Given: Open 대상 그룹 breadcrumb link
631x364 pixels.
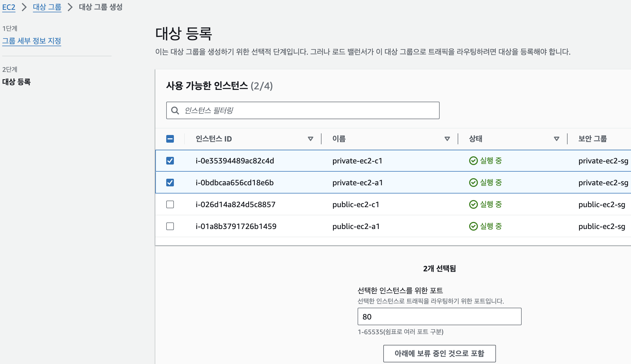Looking at the screenshot, I should click(47, 7).
